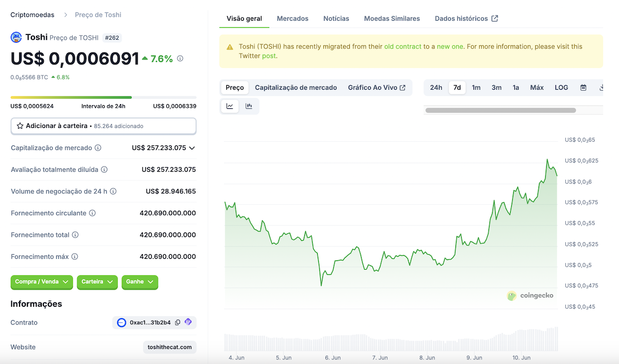Switch to the Mercados tab
This screenshot has height=364, width=619.
292,19
